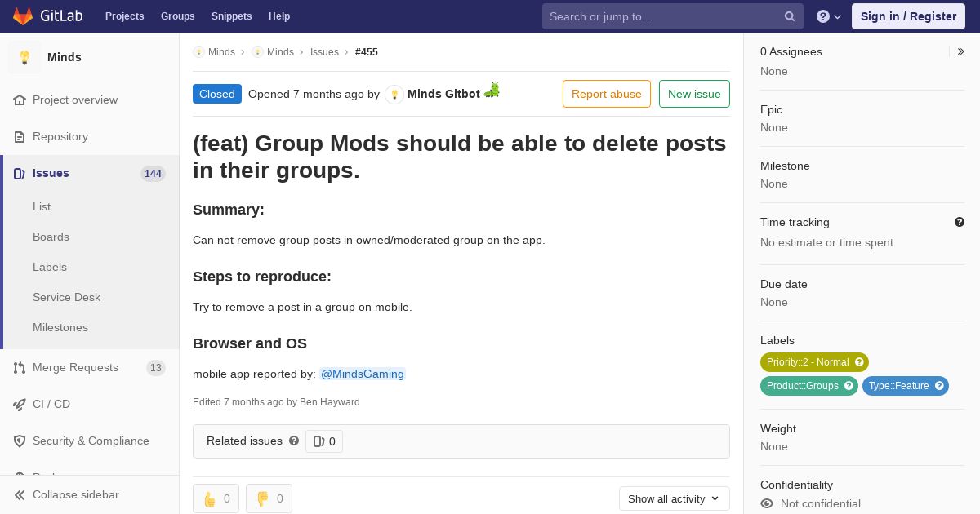Click the thumbs down reaction

pos(269,498)
